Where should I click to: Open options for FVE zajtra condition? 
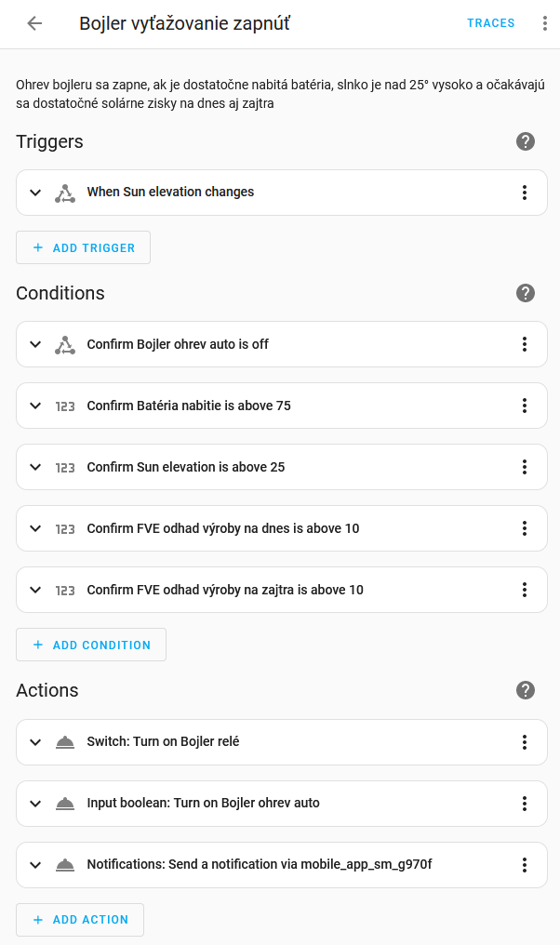(525, 590)
